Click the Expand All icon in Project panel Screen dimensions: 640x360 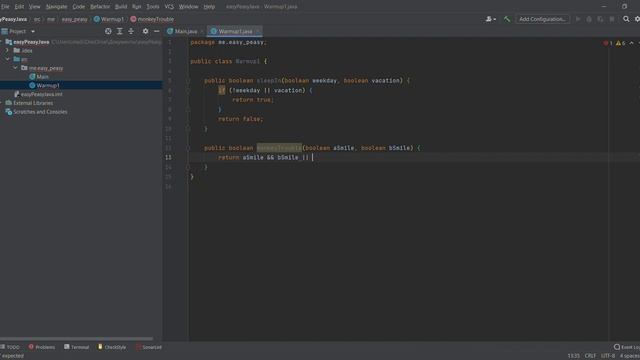tap(120, 31)
